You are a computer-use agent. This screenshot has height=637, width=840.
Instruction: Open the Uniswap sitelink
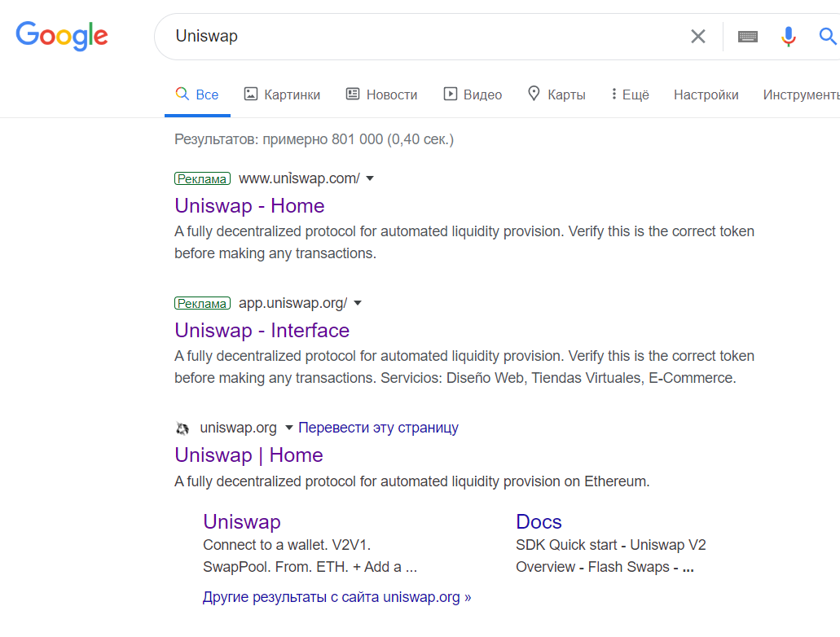242,522
